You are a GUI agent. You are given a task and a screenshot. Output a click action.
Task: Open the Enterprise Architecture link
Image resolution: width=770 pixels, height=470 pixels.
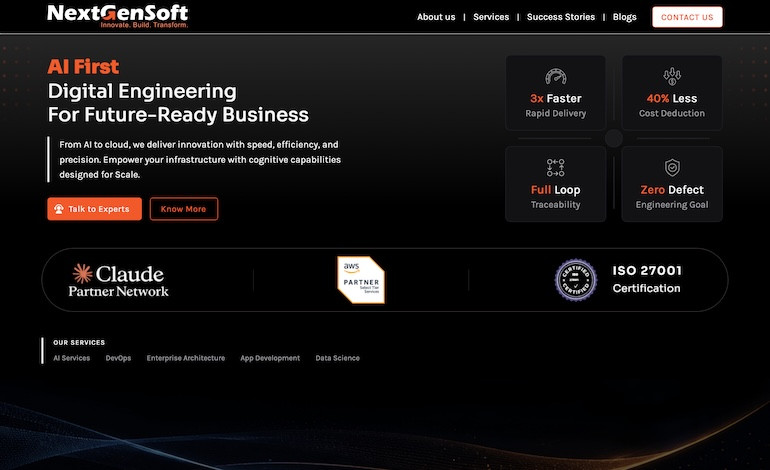click(186, 358)
